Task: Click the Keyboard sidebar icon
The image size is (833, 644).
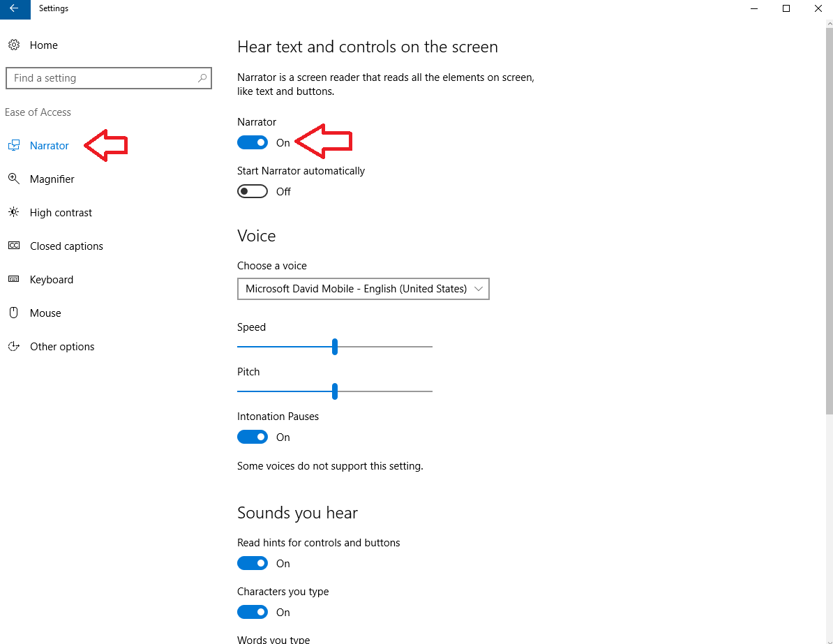Action: click(x=14, y=280)
